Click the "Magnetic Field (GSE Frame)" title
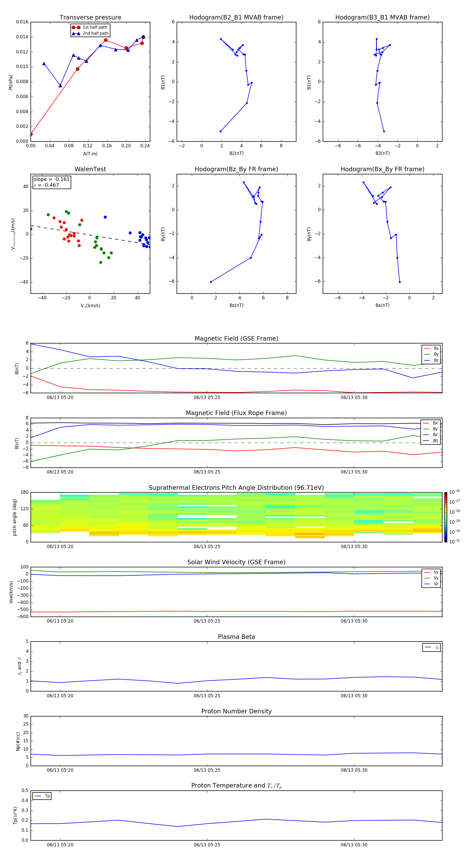 (x=236, y=339)
